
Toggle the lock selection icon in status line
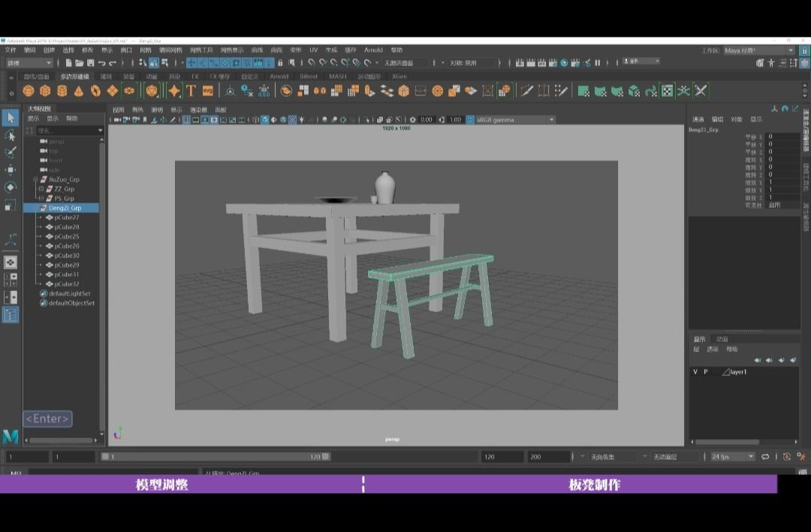(x=280, y=63)
